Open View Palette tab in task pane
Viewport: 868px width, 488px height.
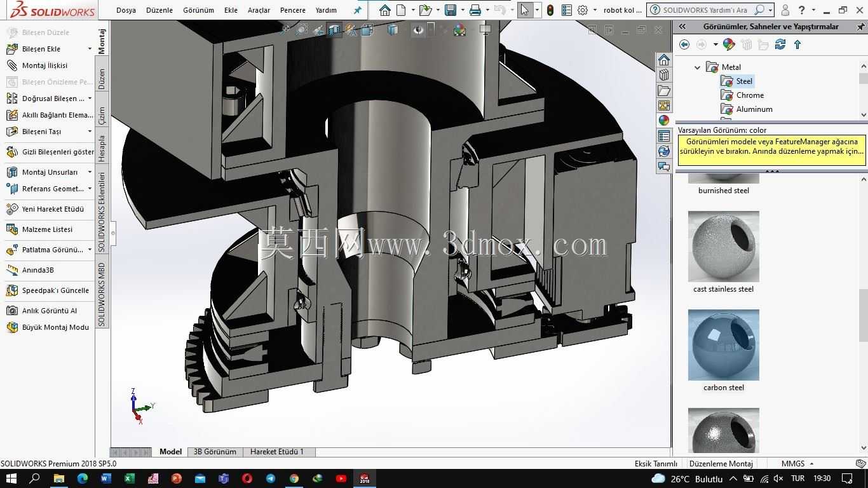pos(664,105)
